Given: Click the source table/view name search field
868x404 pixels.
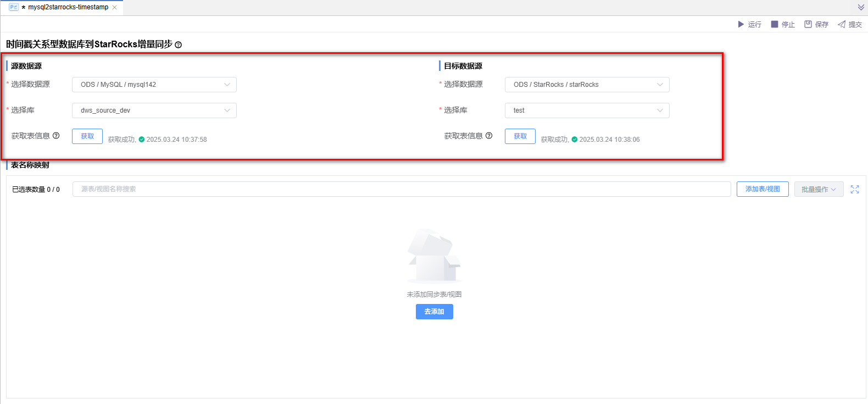Looking at the screenshot, I should pyautogui.click(x=401, y=189).
